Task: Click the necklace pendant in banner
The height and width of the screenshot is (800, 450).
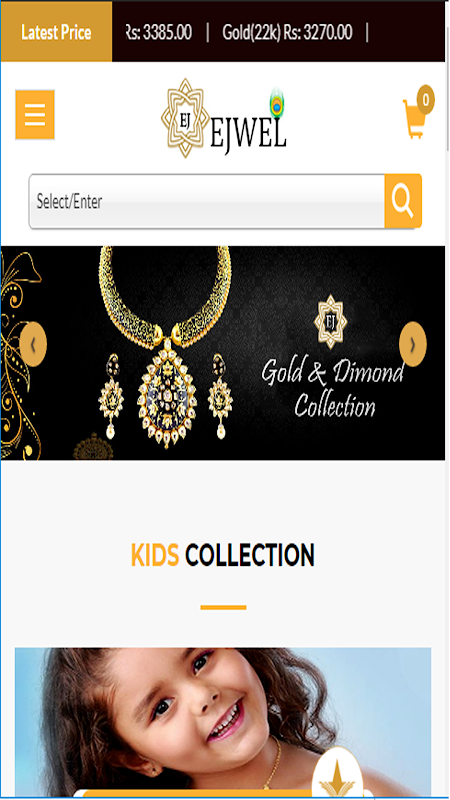Action: pyautogui.click(x=167, y=393)
